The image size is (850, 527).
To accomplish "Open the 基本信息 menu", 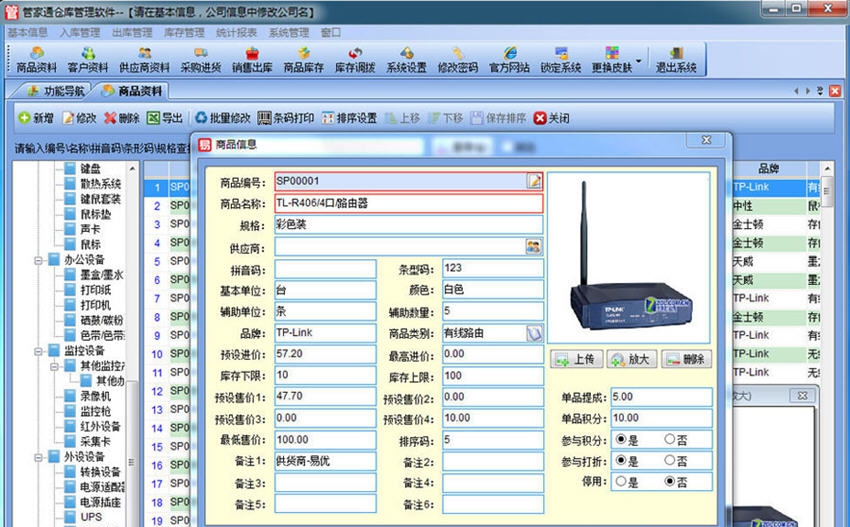I will pos(27,33).
